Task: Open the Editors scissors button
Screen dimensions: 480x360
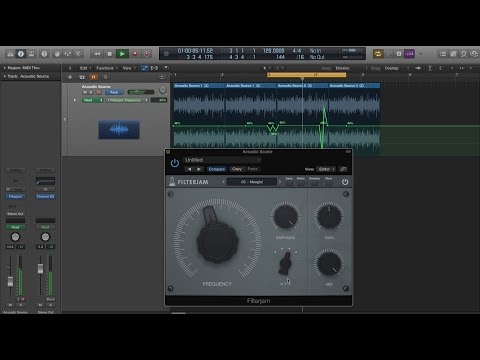Action: (x=78, y=54)
